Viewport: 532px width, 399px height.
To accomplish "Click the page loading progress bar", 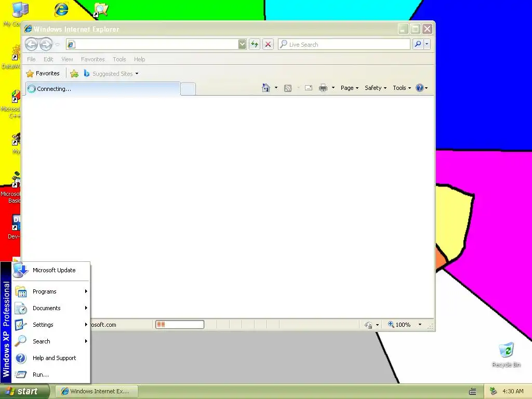I will coord(179,325).
